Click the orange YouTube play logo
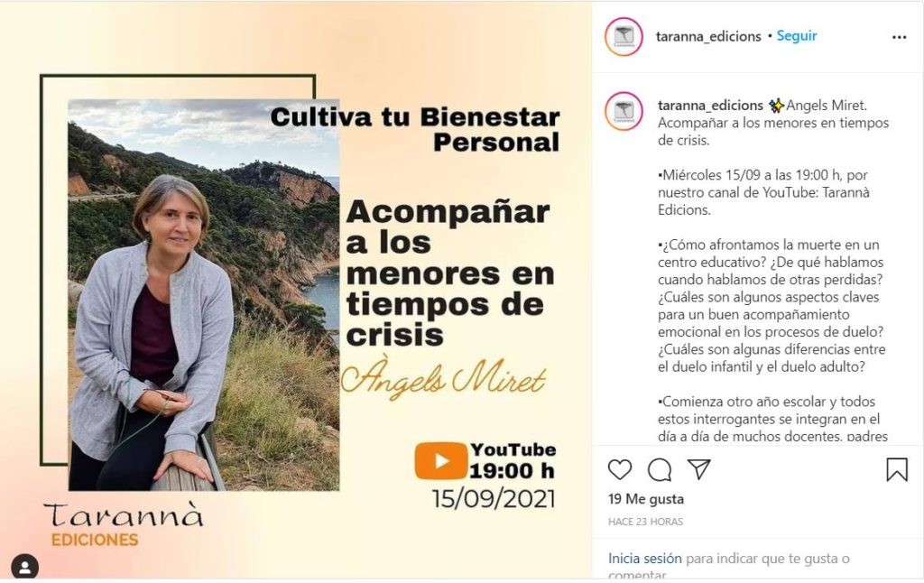The width and height of the screenshot is (924, 583). click(x=440, y=461)
